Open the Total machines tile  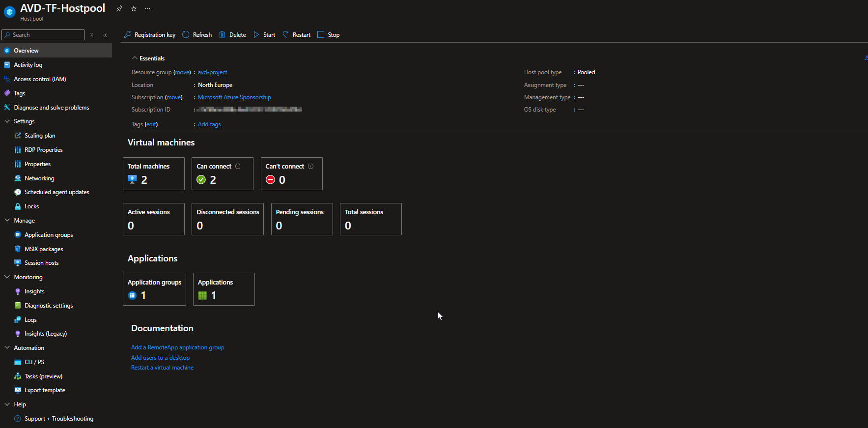[x=153, y=173]
